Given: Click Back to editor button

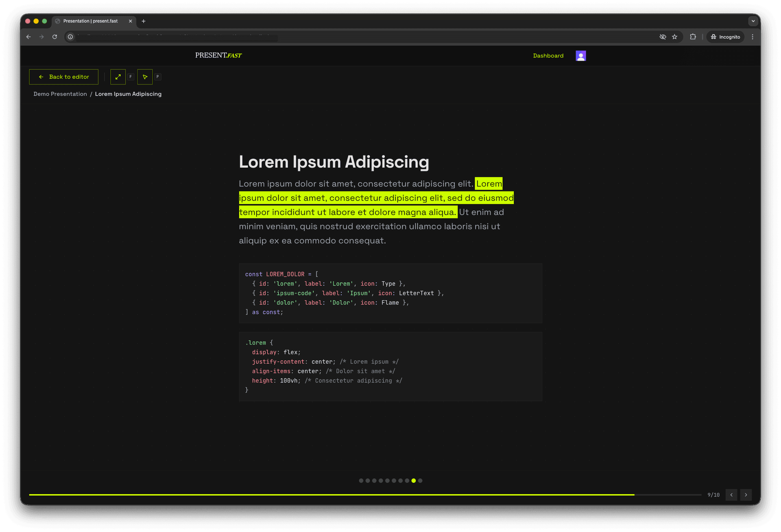Looking at the screenshot, I should [x=64, y=77].
